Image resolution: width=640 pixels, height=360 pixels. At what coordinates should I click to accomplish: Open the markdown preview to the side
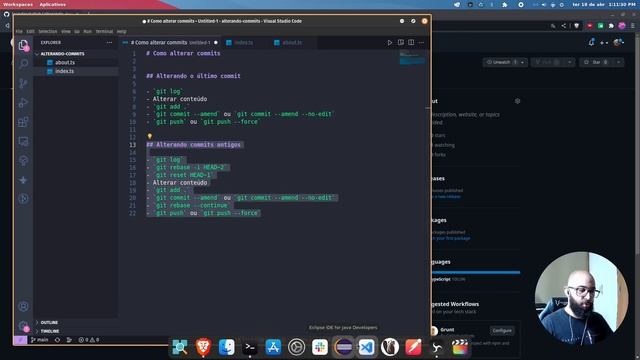click(x=401, y=42)
